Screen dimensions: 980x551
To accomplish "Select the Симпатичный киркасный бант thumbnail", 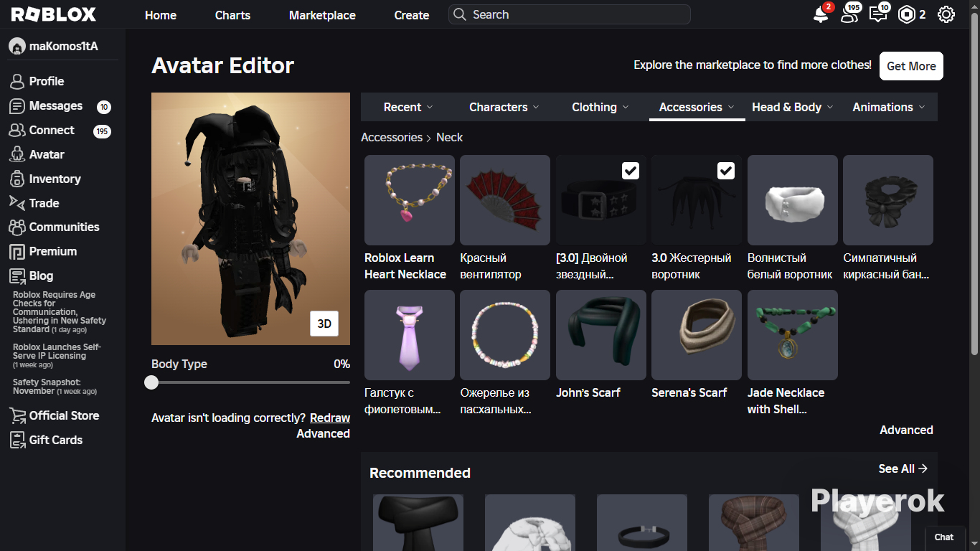I will (888, 200).
